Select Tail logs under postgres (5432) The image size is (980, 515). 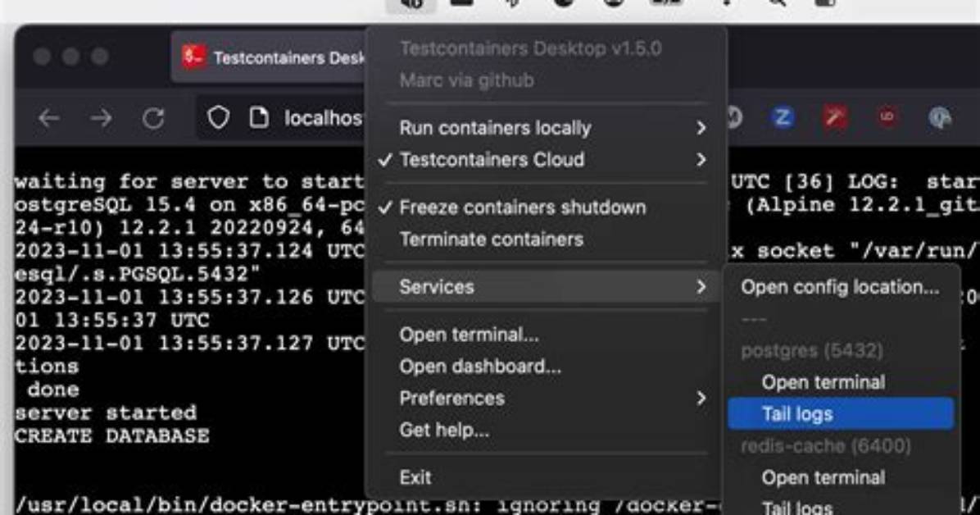841,413
